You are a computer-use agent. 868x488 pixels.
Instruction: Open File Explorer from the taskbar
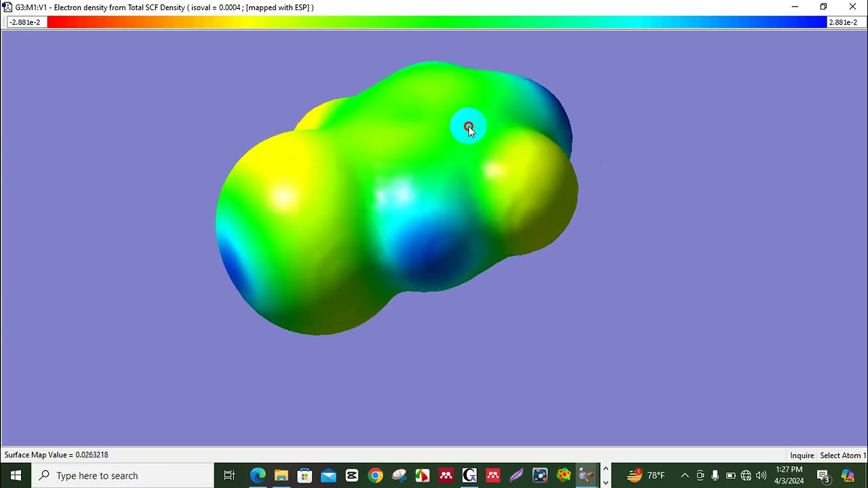(x=281, y=476)
